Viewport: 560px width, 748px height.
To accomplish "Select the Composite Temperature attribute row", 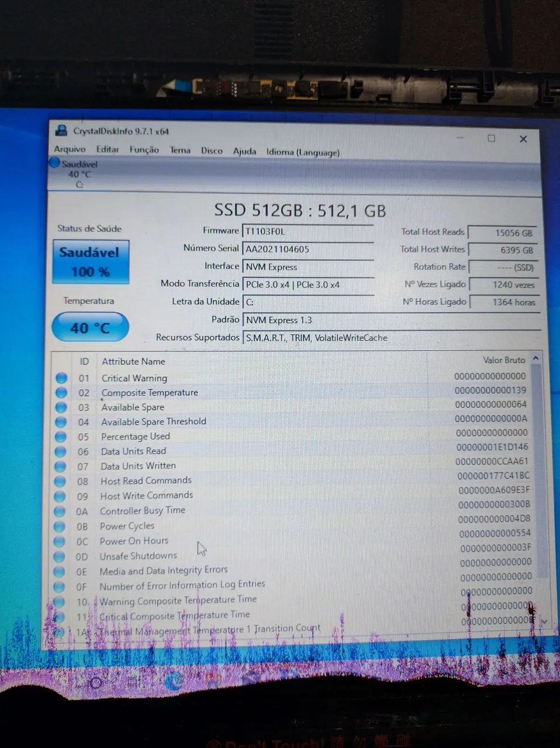I will [x=292, y=392].
